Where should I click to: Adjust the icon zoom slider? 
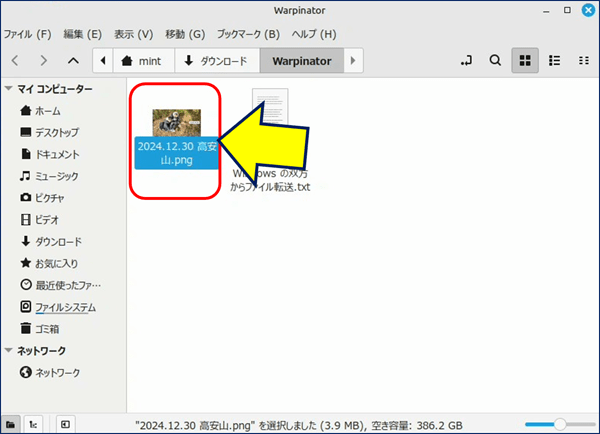tap(560, 424)
